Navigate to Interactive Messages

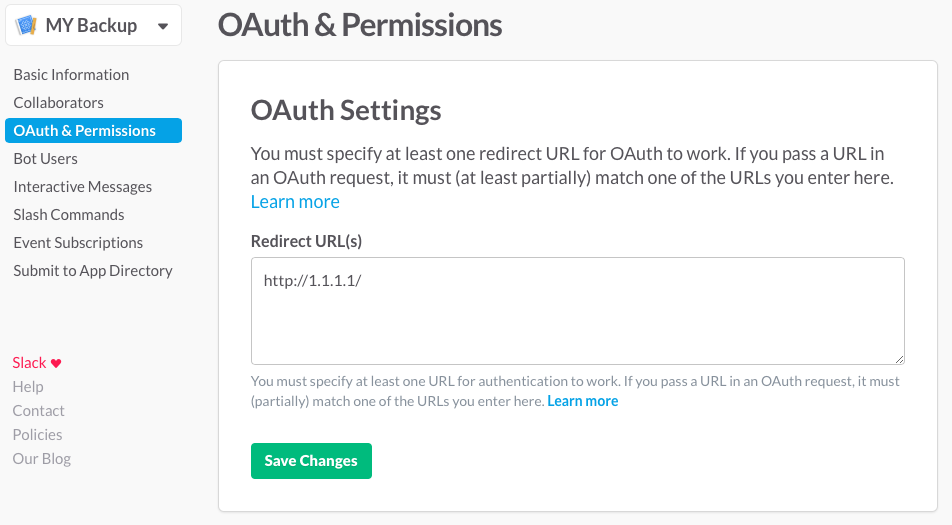click(x=82, y=187)
